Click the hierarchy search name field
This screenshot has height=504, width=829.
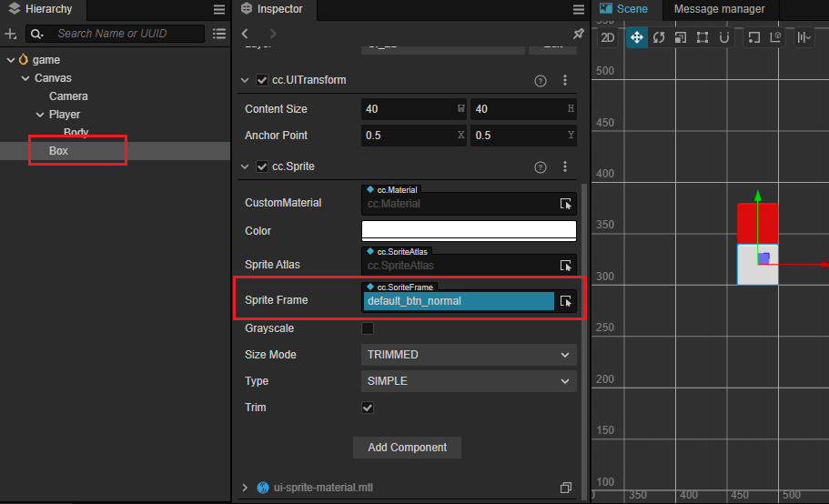click(x=127, y=34)
